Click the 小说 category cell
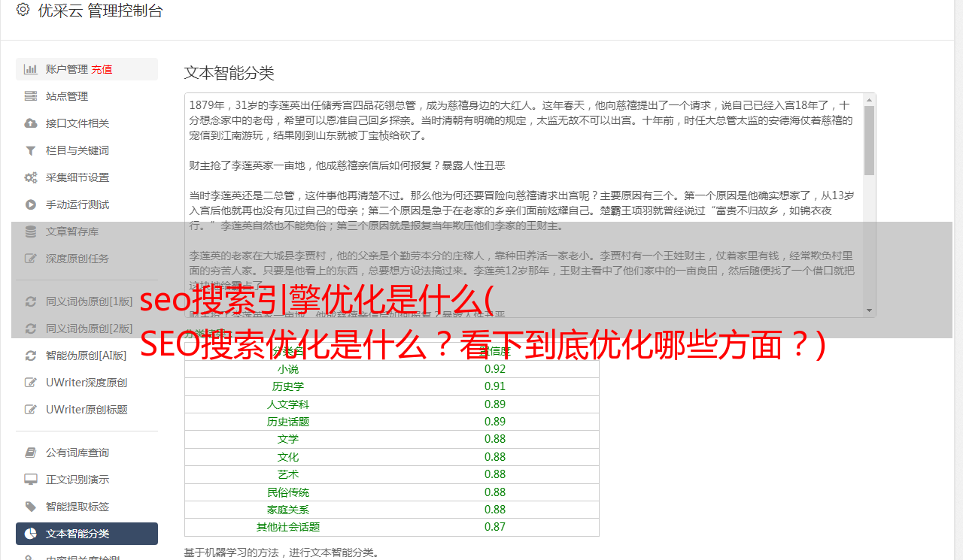963x560 pixels. click(288, 369)
